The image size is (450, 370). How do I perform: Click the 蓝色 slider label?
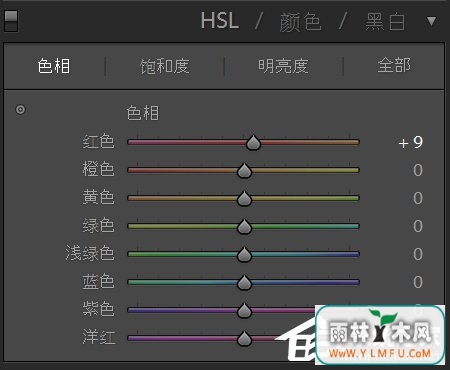pos(98,281)
